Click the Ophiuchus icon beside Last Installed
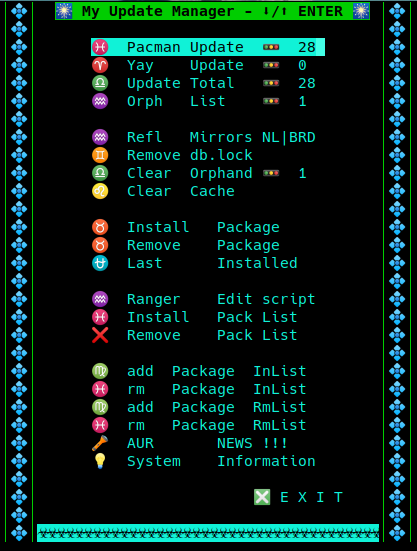 click(x=100, y=263)
